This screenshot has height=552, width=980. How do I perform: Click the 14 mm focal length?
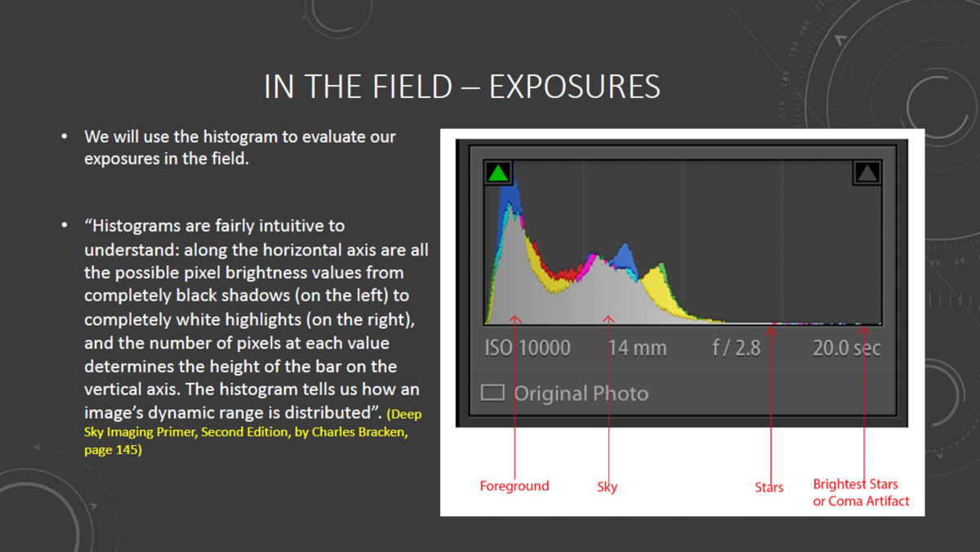click(x=637, y=348)
